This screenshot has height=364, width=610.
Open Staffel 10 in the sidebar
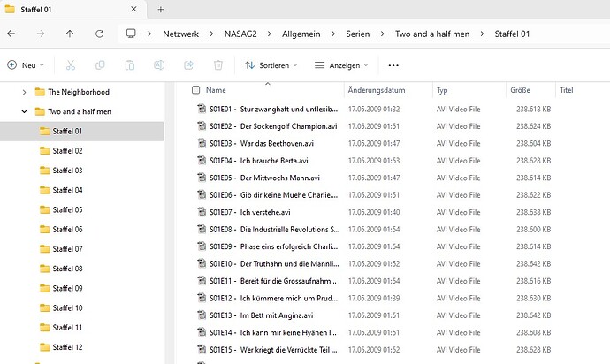pyautogui.click(x=67, y=307)
